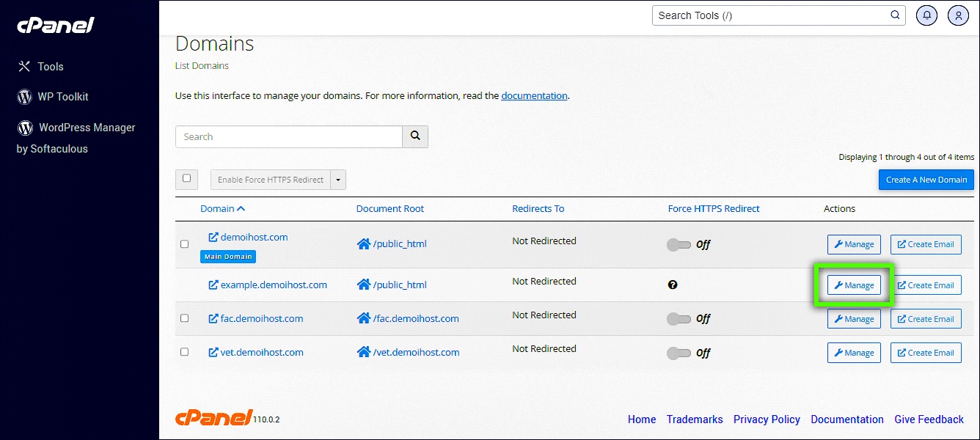Image resolution: width=980 pixels, height=440 pixels.
Task: Open the documentation link
Action: tap(534, 95)
